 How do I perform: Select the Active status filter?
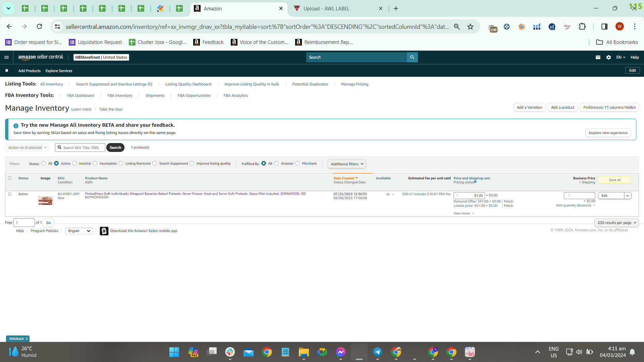coord(56,164)
